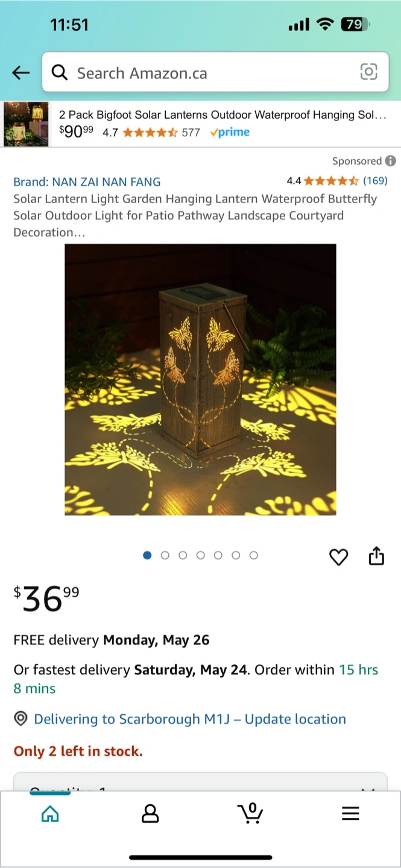The width and height of the screenshot is (401, 868).
Task: Select the second image carousel dot
Action: tap(165, 555)
